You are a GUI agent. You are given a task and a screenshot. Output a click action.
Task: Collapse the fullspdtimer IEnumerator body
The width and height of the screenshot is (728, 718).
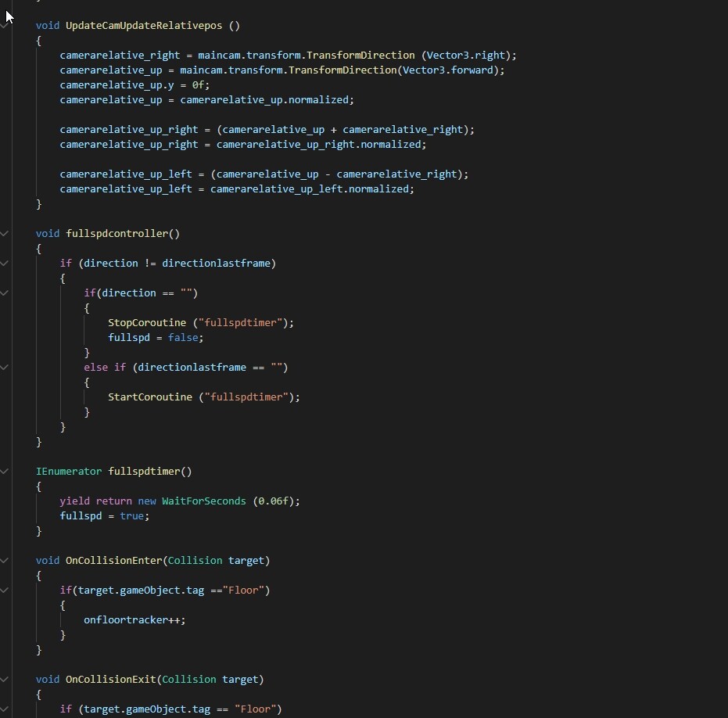coord(5,471)
